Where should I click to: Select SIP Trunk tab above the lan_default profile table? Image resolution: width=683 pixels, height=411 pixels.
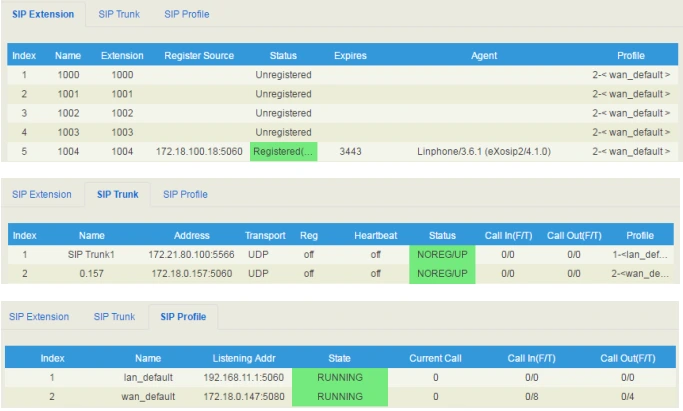(114, 317)
